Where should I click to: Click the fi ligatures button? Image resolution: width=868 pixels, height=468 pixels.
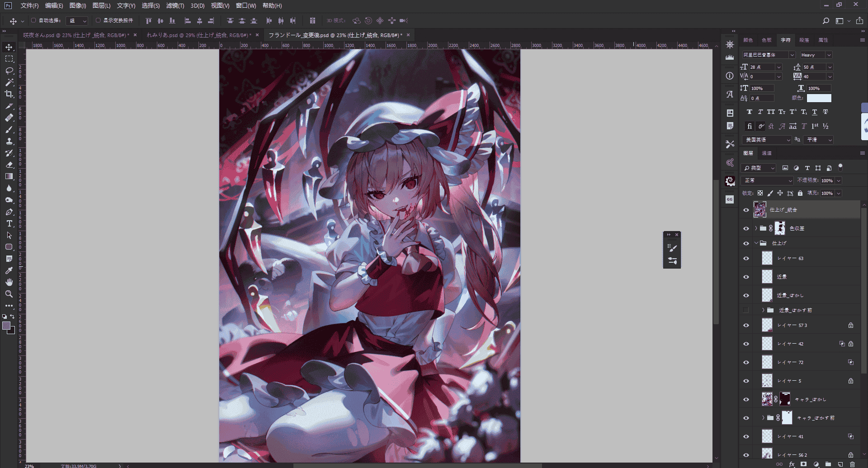tap(750, 126)
